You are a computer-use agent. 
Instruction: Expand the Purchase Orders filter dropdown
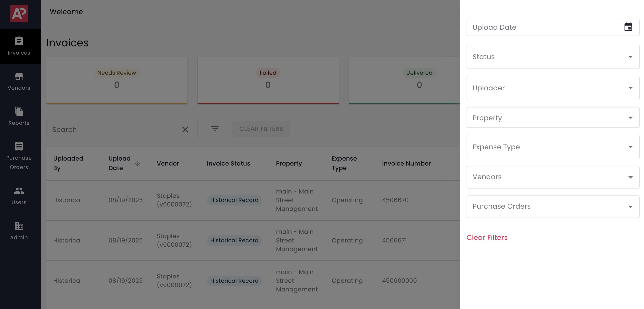coord(553,207)
